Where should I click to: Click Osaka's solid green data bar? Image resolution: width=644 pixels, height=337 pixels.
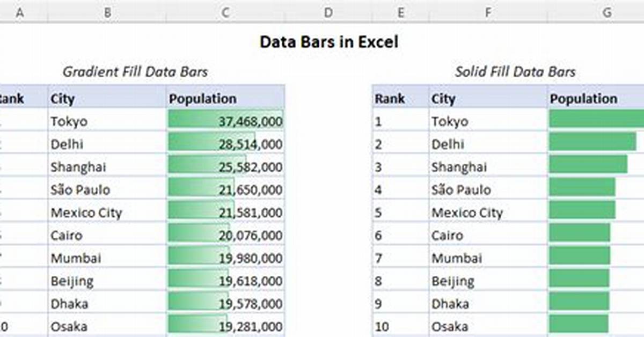tap(579, 324)
